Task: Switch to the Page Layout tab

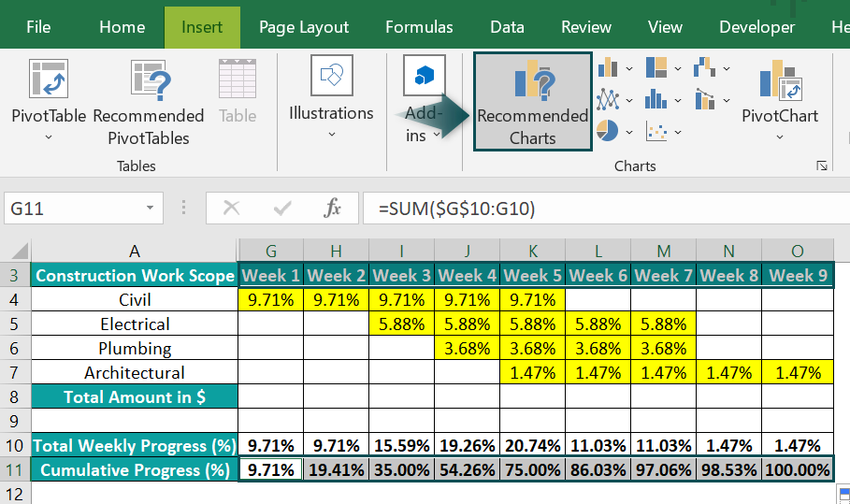Action: click(x=304, y=27)
